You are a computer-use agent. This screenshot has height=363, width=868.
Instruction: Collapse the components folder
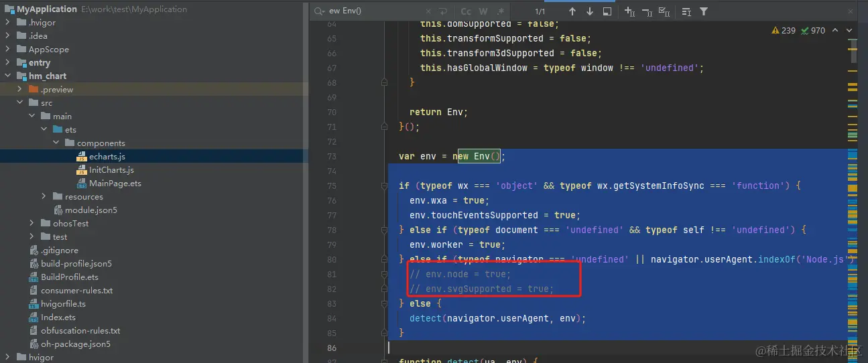tap(56, 143)
